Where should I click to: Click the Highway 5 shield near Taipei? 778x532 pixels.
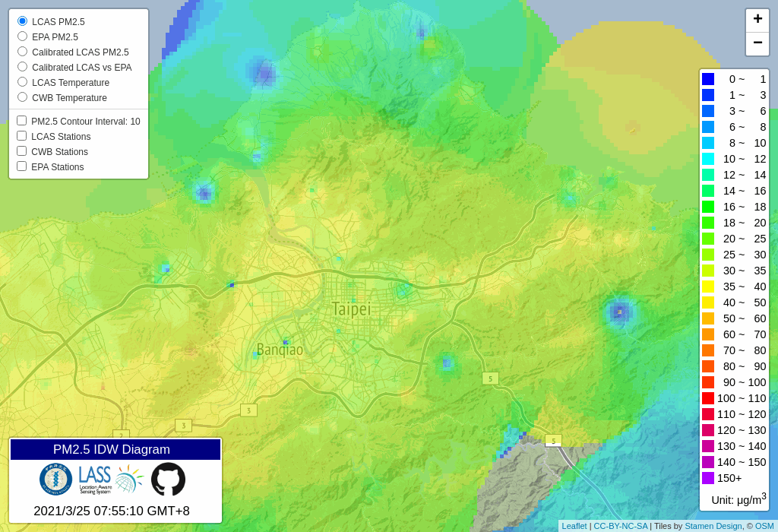click(490, 378)
